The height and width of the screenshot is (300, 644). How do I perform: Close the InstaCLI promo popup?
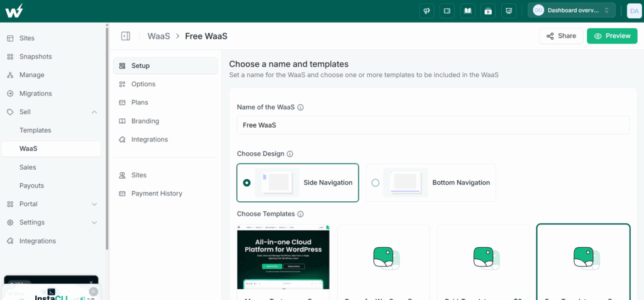point(94,291)
